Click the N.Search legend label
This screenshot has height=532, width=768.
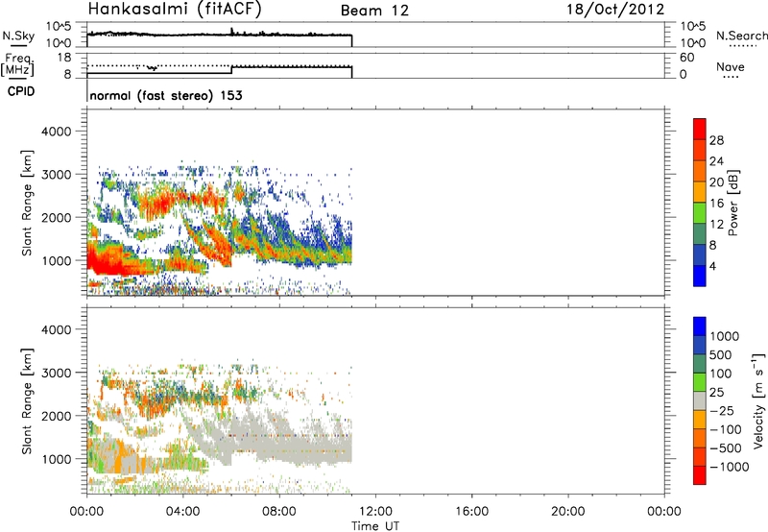(742, 36)
